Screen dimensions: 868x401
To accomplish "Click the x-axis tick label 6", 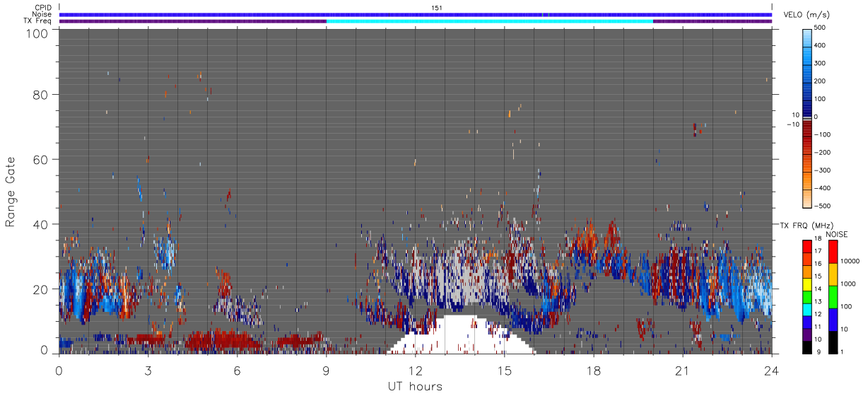I will click(x=237, y=370).
